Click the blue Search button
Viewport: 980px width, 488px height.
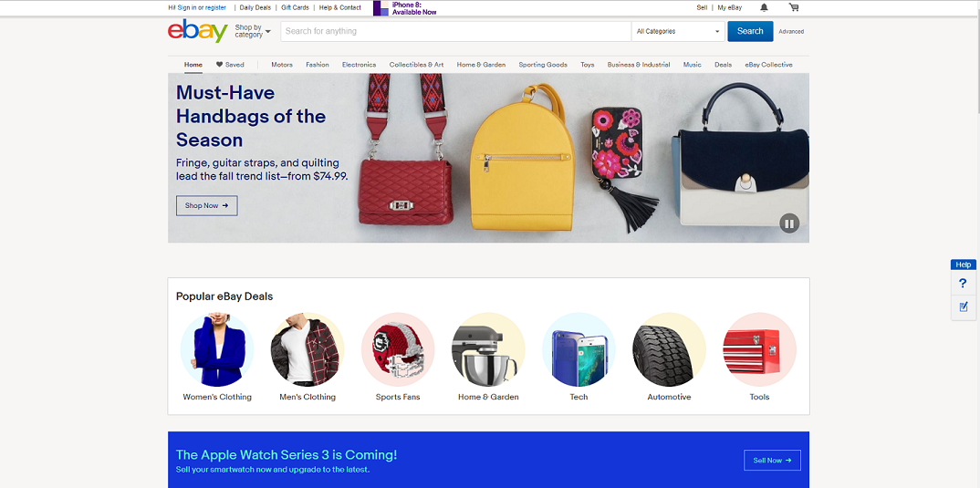[x=750, y=31]
